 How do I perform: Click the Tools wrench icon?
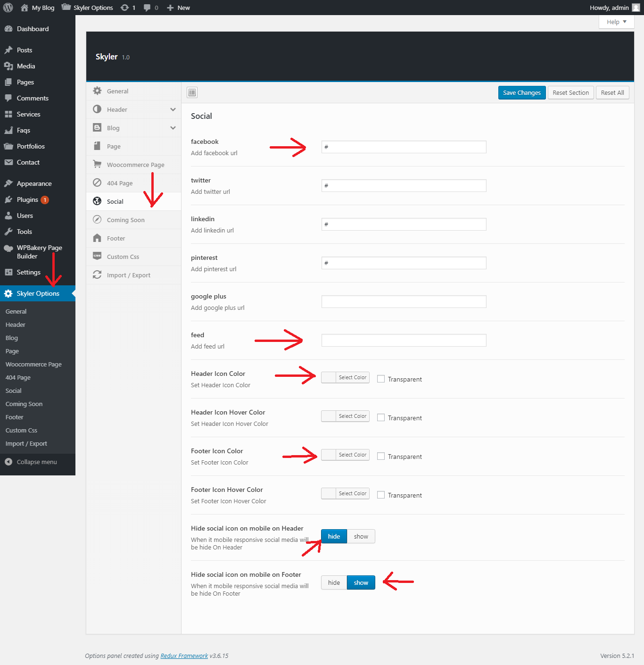tap(8, 232)
